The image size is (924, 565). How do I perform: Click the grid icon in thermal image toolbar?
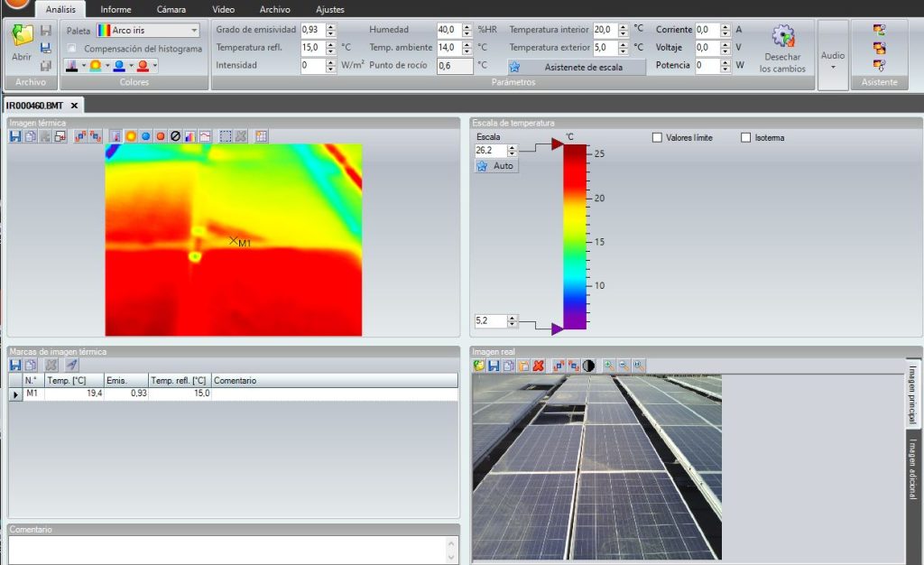pos(262,136)
